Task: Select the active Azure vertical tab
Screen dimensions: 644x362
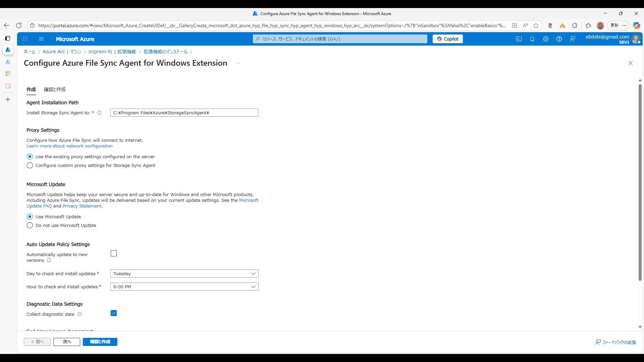Action: tap(8, 50)
